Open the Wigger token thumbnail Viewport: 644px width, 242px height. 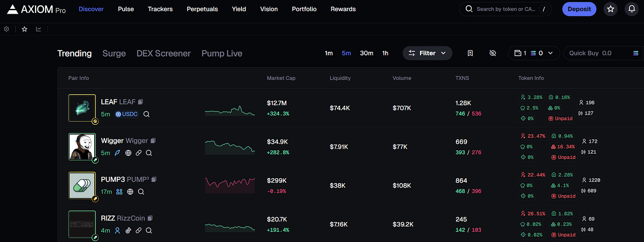(82, 147)
